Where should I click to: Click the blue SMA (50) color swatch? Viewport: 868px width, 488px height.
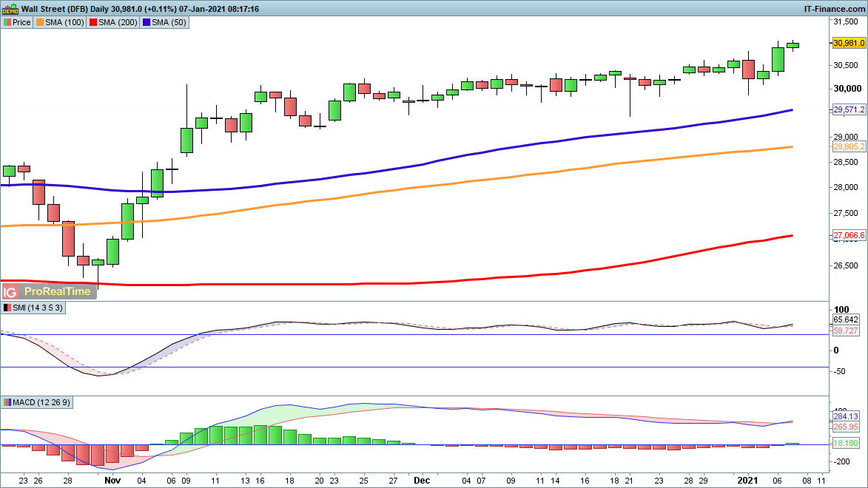147,22
